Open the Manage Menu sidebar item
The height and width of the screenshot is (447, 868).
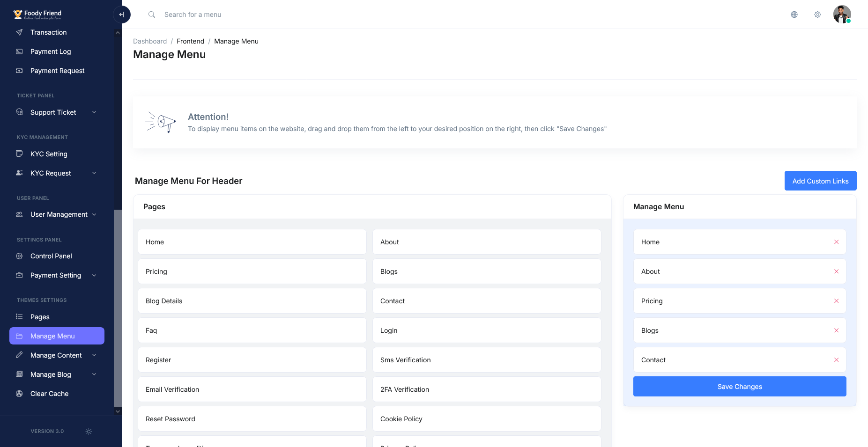tap(57, 336)
